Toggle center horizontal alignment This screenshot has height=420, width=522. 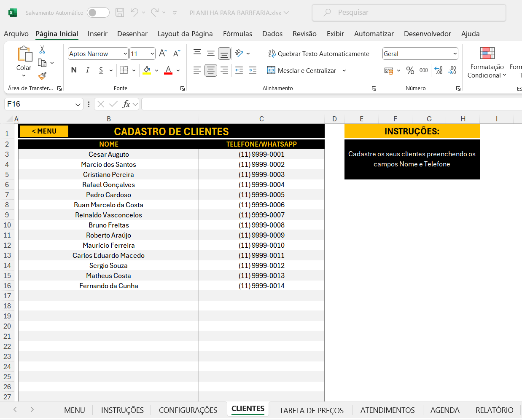[211, 70]
